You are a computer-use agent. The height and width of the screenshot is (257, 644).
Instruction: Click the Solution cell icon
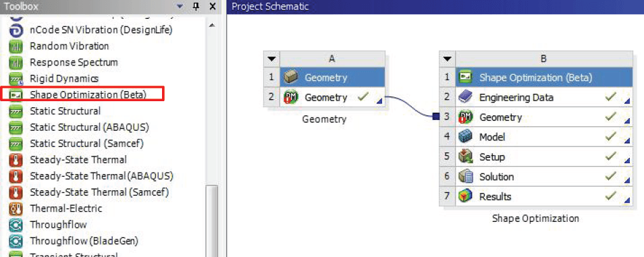click(465, 177)
